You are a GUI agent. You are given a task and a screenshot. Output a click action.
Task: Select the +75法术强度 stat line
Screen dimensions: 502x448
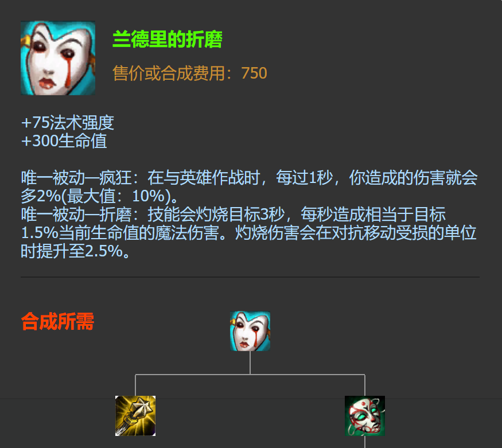(x=68, y=123)
